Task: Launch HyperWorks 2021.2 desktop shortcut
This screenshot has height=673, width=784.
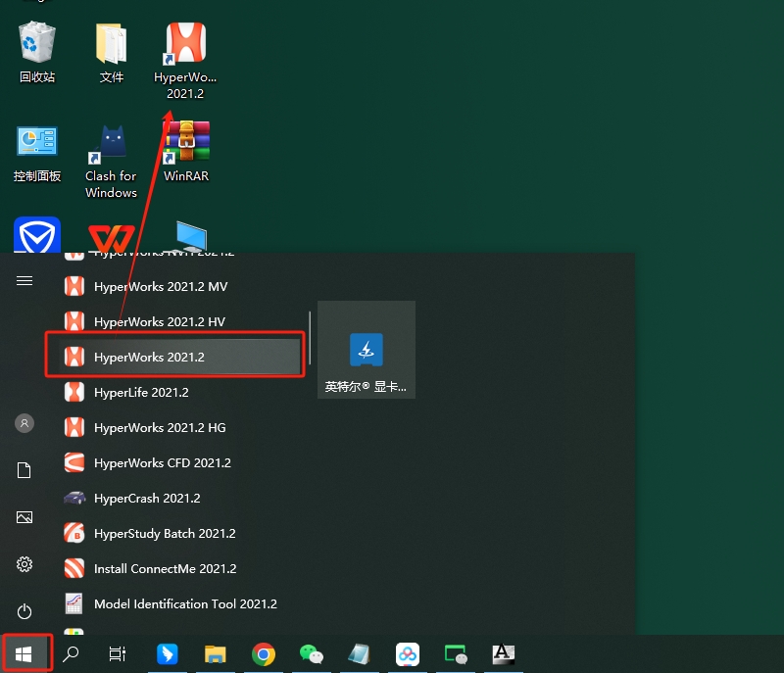Action: click(185, 60)
